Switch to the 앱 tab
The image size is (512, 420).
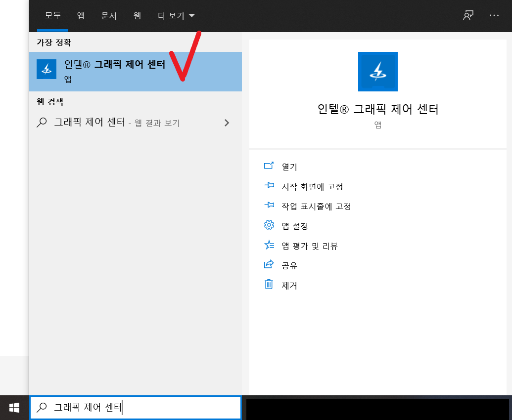[x=81, y=15]
